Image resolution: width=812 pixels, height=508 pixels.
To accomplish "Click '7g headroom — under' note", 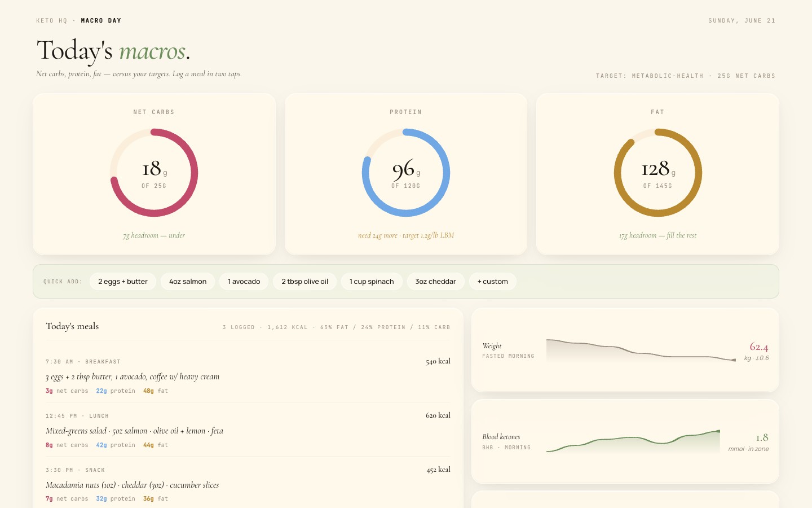I will point(154,235).
